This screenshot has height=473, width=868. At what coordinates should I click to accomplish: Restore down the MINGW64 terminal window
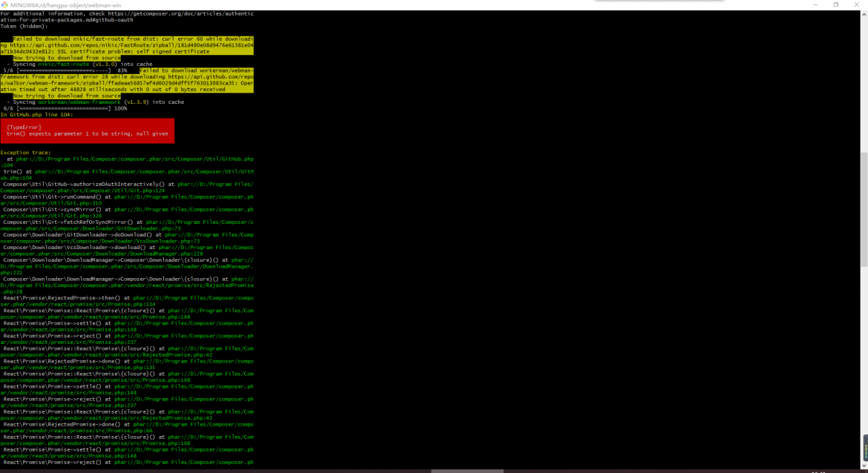point(836,4)
